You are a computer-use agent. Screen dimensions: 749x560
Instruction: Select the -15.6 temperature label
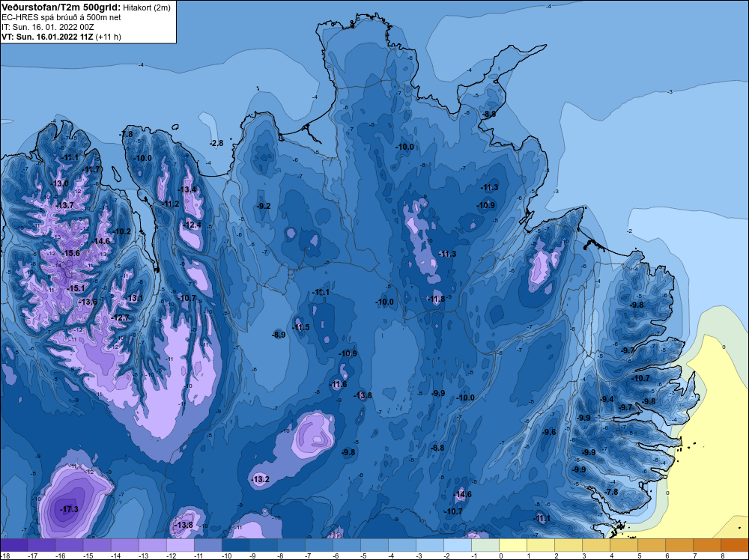(x=71, y=253)
